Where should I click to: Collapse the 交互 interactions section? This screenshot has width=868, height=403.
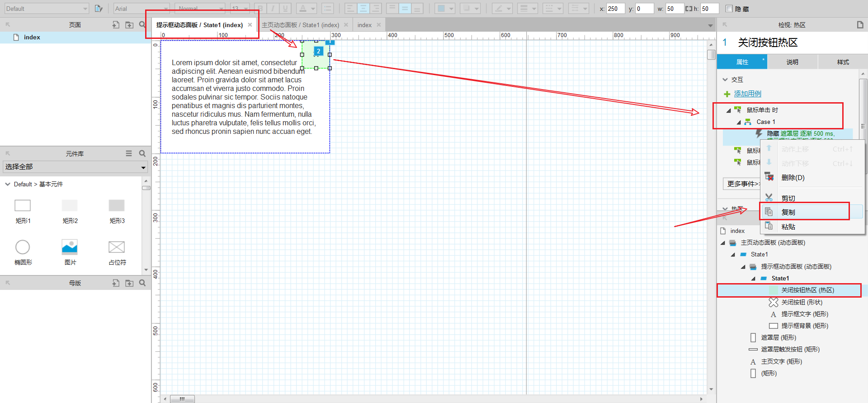point(725,80)
